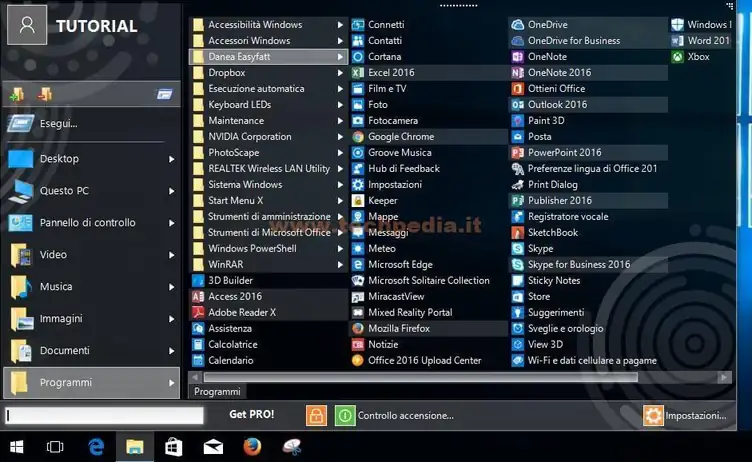Click Windows Start button on taskbar
This screenshot has width=752, height=462.
17,447
